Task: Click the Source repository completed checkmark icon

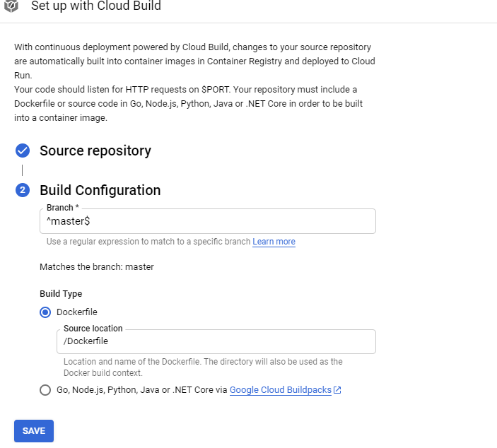Action: tap(23, 151)
